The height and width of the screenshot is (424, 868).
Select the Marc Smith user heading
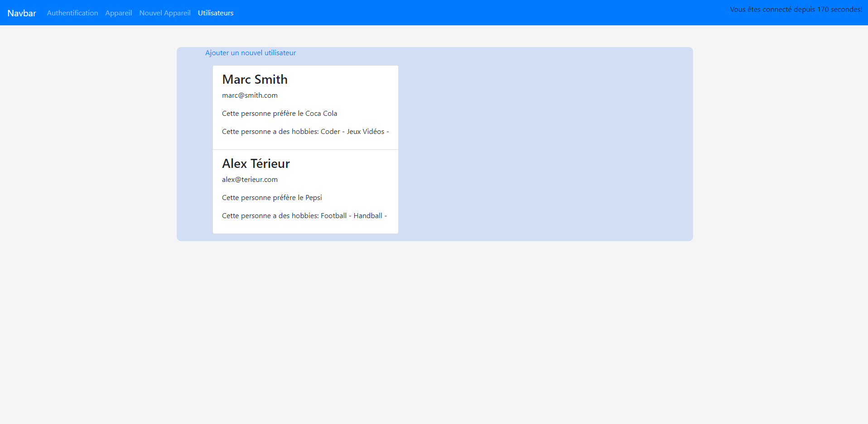(x=255, y=80)
